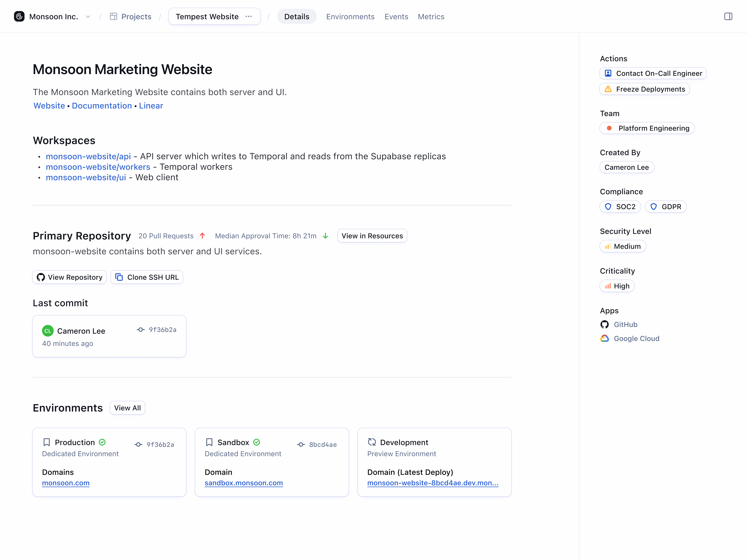
Task: Click the warning triangle icon on Freeze Deployments
Action: coord(608,89)
